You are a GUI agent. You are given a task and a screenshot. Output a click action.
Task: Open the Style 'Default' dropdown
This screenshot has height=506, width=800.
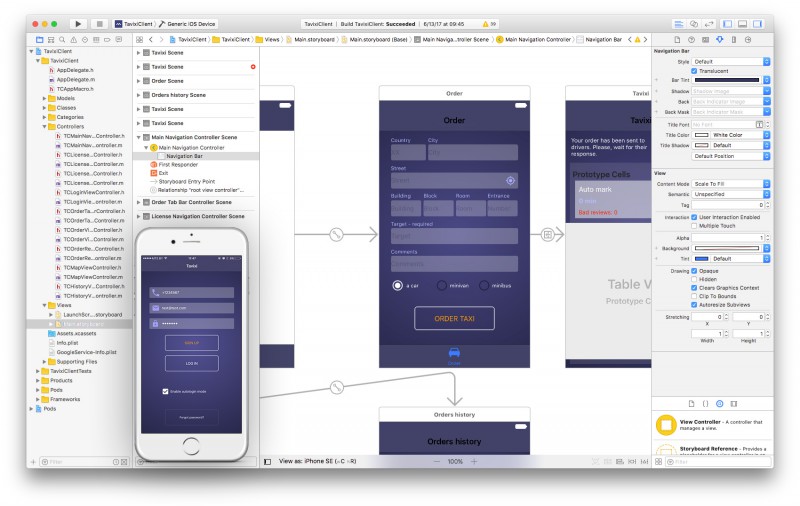coord(731,62)
